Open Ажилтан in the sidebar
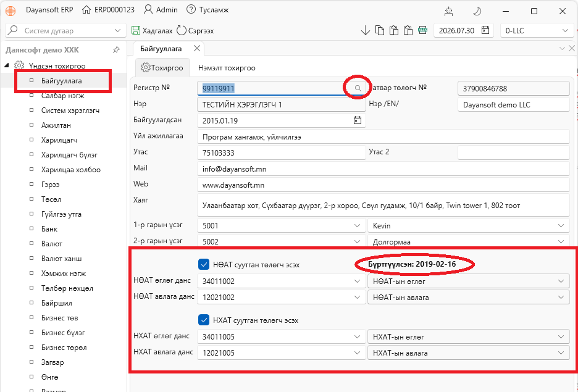Screen dimensions: 578x392 [56, 125]
